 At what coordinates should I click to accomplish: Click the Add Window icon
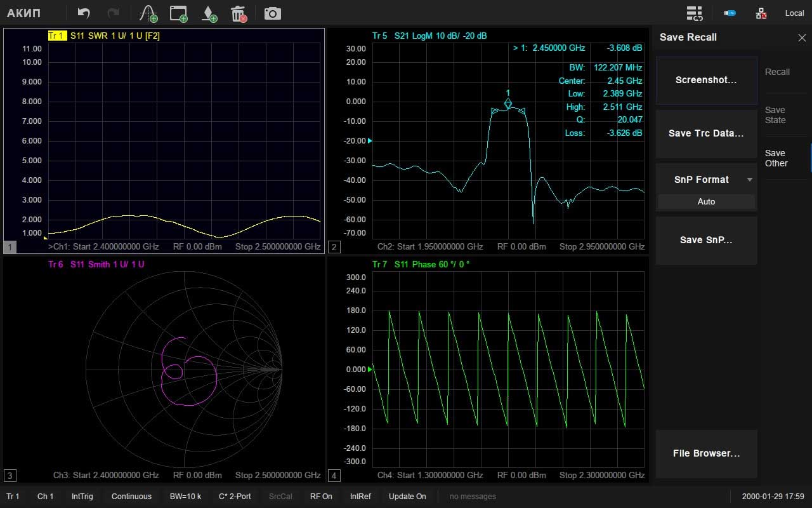[x=179, y=13]
